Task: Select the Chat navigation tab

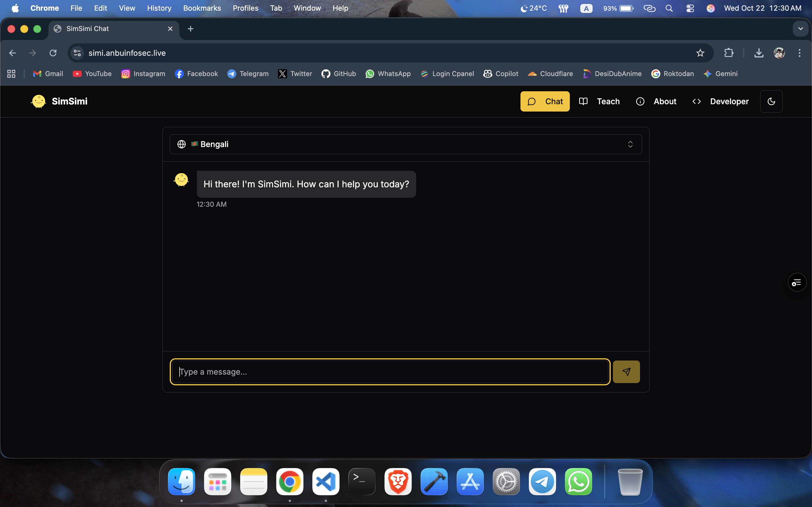Action: [545, 101]
